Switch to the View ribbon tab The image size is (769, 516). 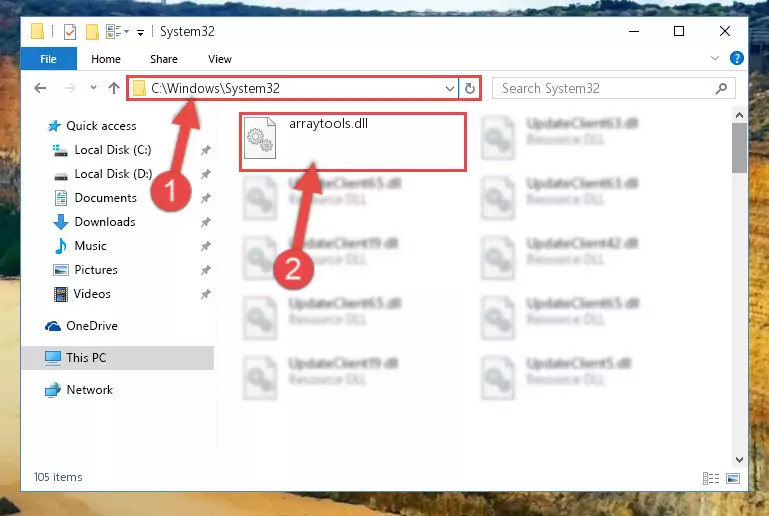coord(220,59)
